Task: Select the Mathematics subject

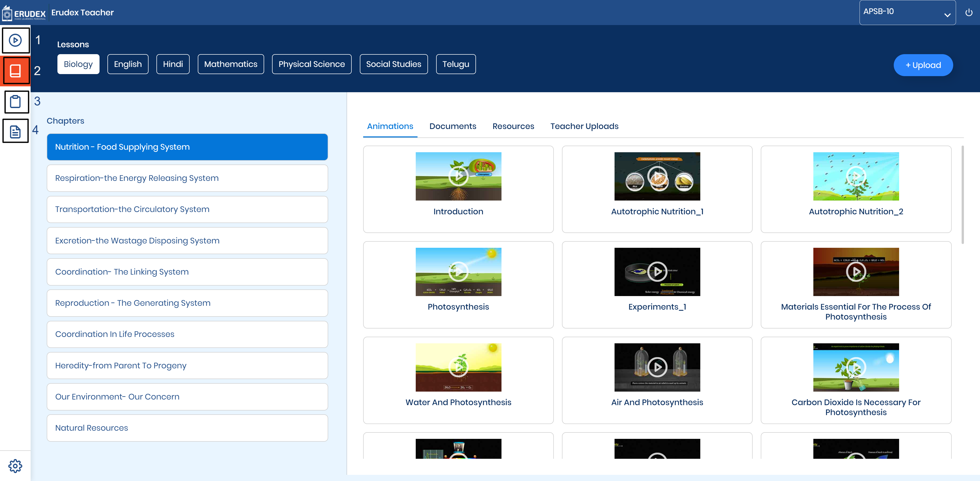Action: [x=230, y=64]
